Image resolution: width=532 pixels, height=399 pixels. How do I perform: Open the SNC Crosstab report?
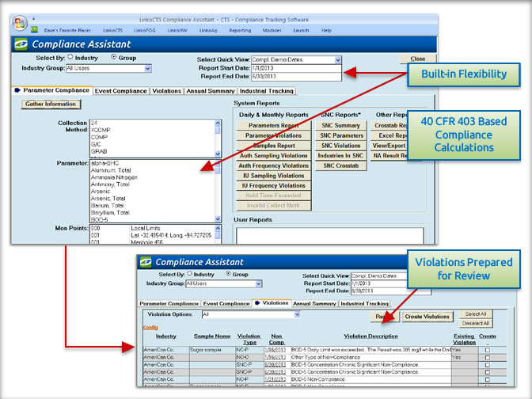(x=340, y=165)
